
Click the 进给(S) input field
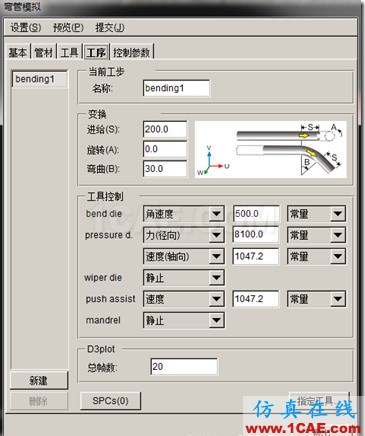[165, 129]
